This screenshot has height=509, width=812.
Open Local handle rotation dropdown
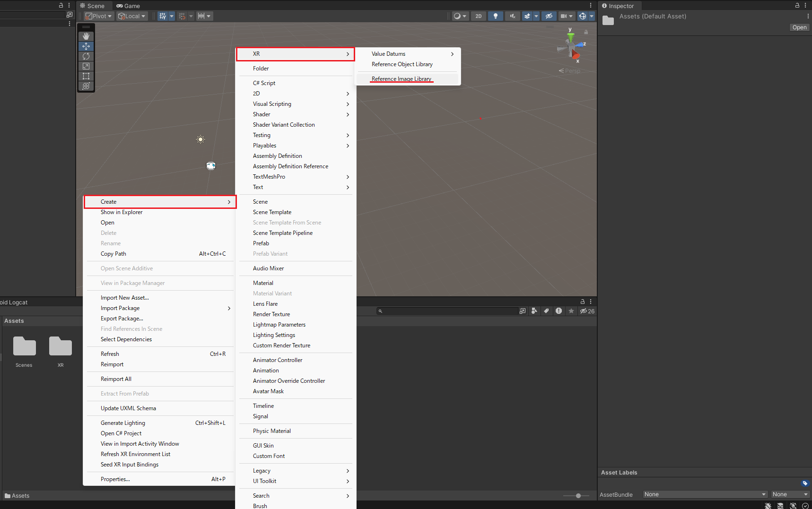click(x=132, y=16)
